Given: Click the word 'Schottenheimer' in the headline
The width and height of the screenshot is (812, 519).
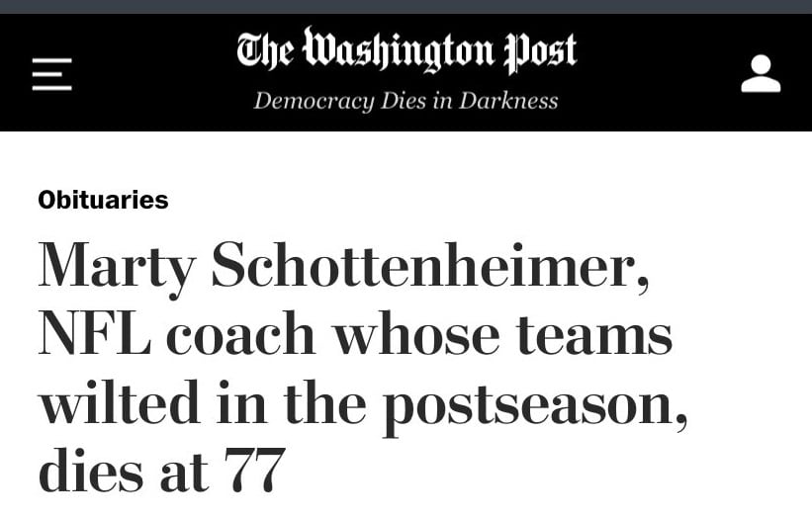Looking at the screenshot, I should click(x=430, y=266).
